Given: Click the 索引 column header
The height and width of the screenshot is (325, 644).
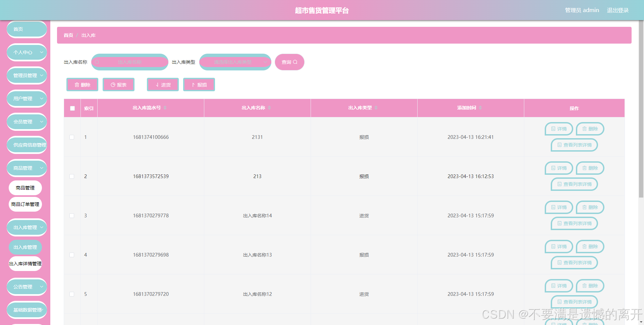Looking at the screenshot, I should [89, 108].
